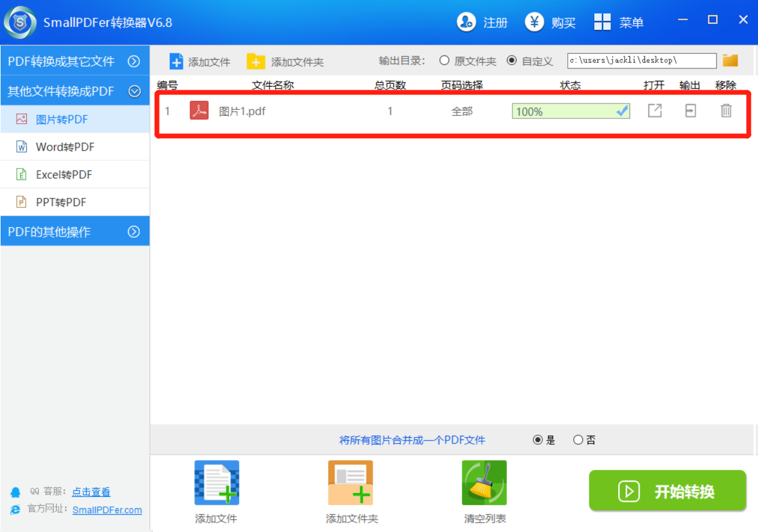Click the browser icon beside 官方网址
This screenshot has width=758, height=532.
(16, 510)
